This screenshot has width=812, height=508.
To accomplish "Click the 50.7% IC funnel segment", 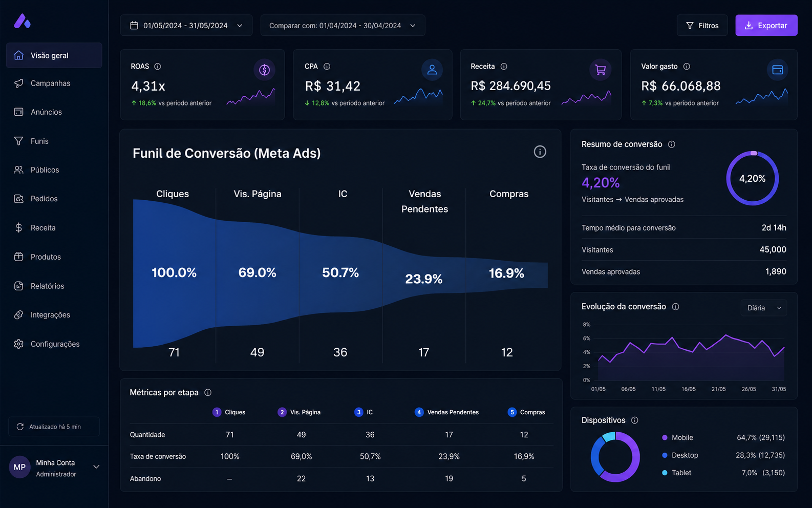I will point(340,272).
